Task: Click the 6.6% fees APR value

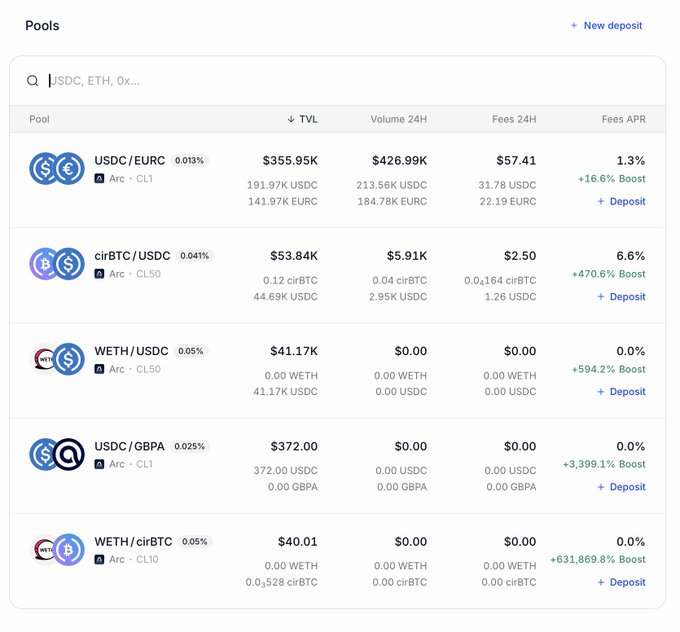Action: click(x=631, y=256)
